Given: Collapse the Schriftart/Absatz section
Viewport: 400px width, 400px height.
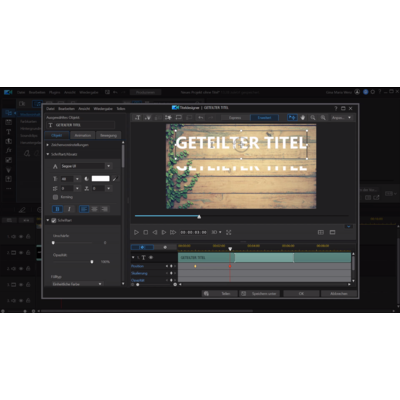Looking at the screenshot, I should point(48,154).
